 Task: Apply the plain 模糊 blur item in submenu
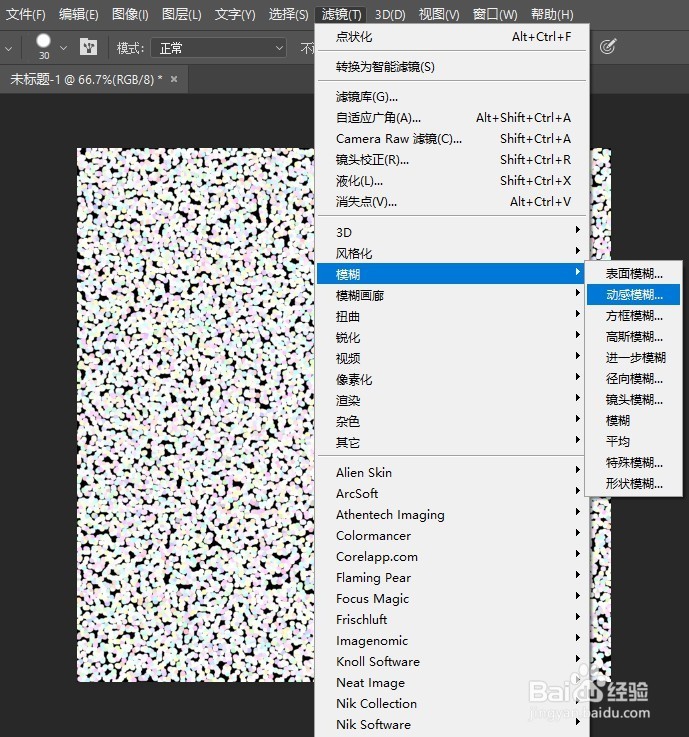tap(634, 421)
